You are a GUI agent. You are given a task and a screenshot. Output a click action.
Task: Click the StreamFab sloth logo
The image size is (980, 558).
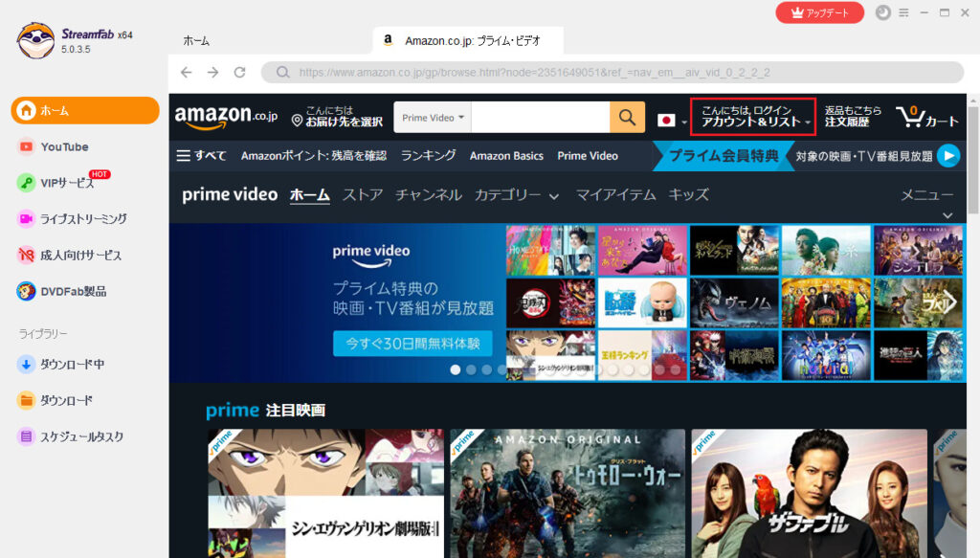[x=35, y=40]
